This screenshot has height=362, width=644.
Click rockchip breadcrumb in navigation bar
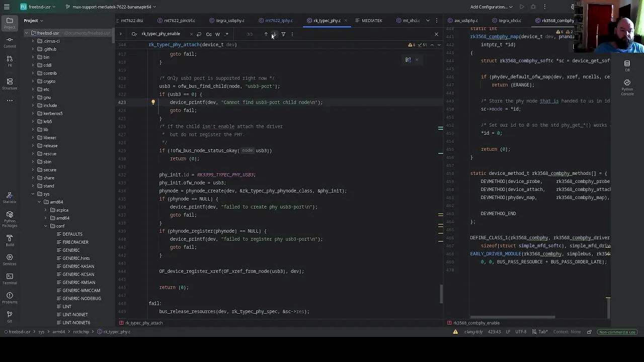click(80, 332)
